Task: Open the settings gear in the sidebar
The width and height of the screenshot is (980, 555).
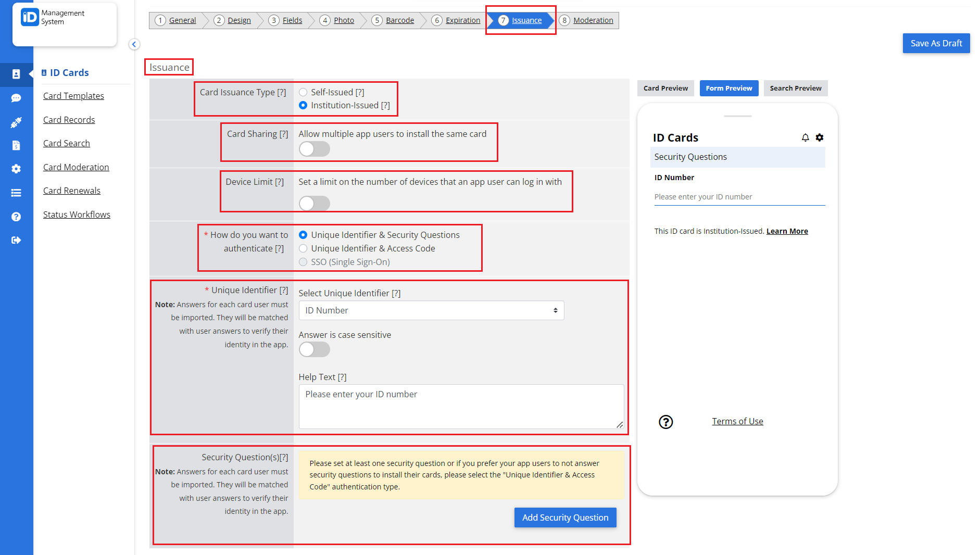Action: tap(17, 169)
